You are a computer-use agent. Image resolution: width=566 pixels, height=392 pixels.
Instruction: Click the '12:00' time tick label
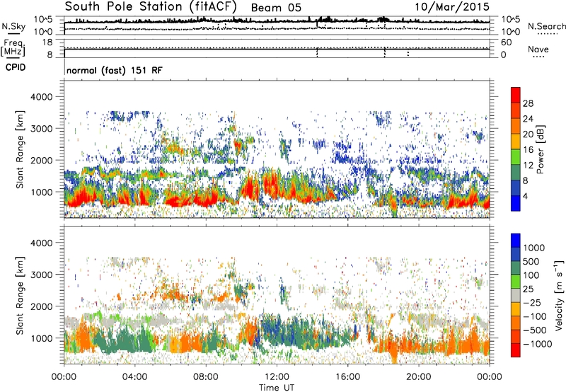pyautogui.click(x=277, y=377)
